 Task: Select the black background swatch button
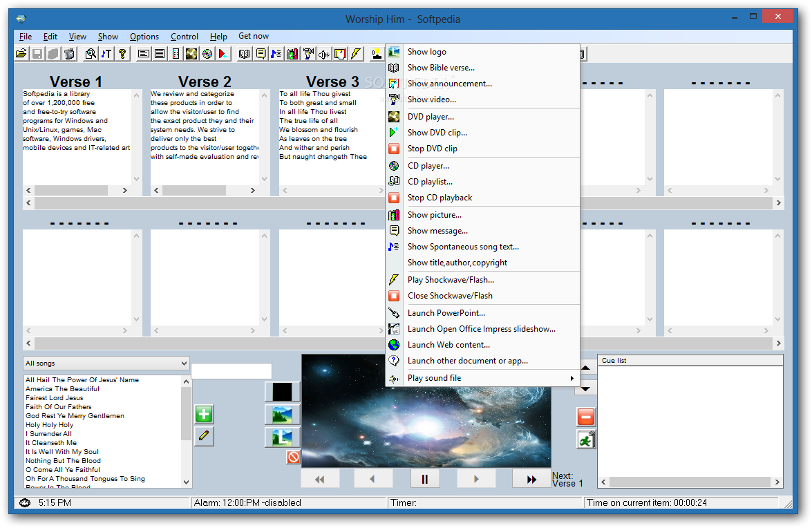click(282, 392)
